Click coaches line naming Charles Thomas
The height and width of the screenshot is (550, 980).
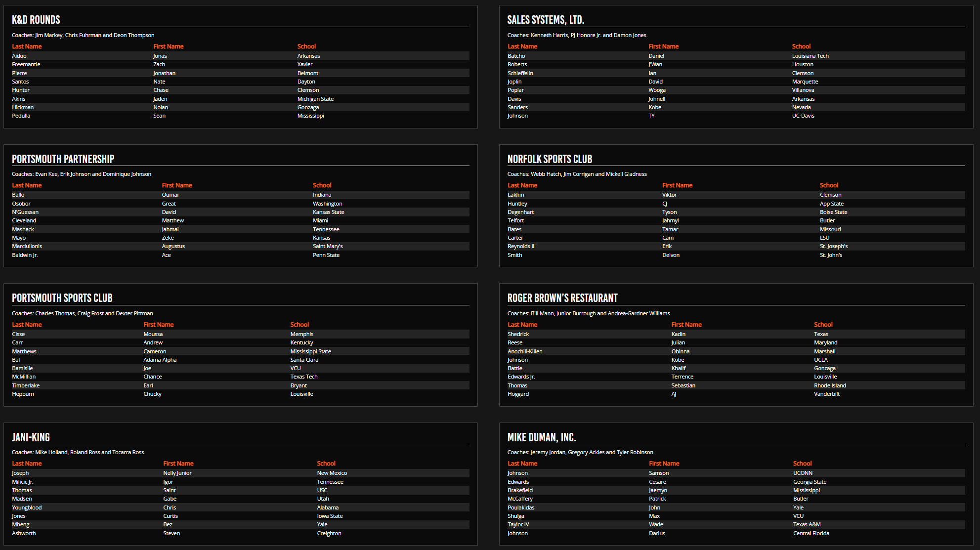point(83,313)
